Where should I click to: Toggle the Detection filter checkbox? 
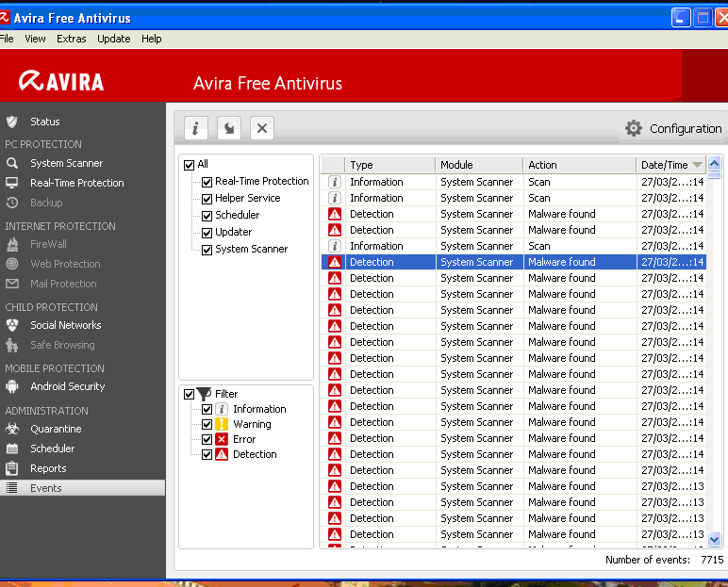207,454
